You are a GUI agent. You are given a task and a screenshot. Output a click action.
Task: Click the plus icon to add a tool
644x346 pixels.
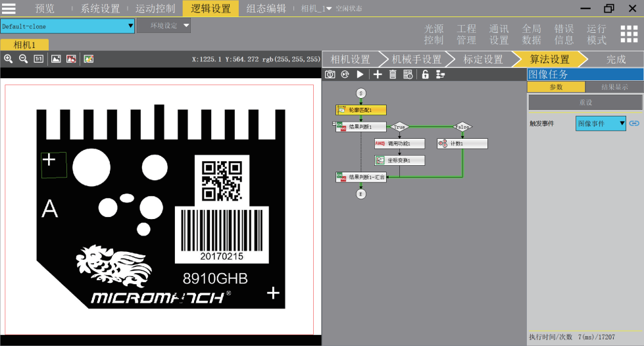[x=378, y=74]
